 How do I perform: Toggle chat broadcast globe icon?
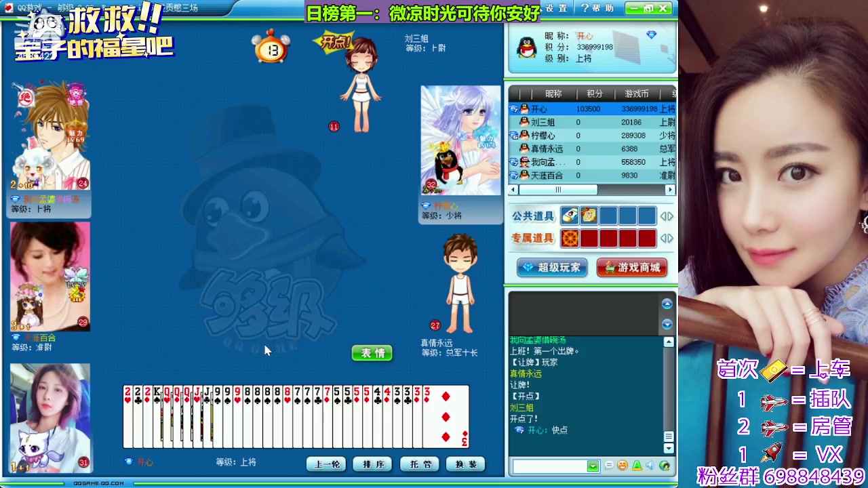click(664, 466)
